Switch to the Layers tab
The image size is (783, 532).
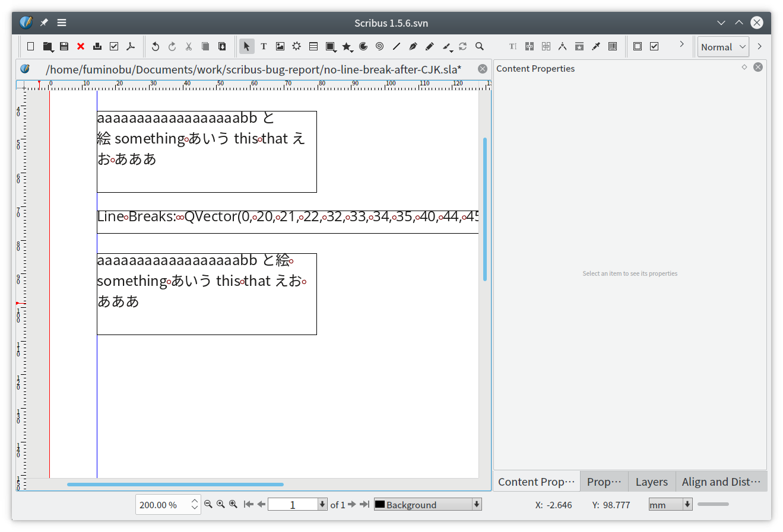[x=651, y=482]
